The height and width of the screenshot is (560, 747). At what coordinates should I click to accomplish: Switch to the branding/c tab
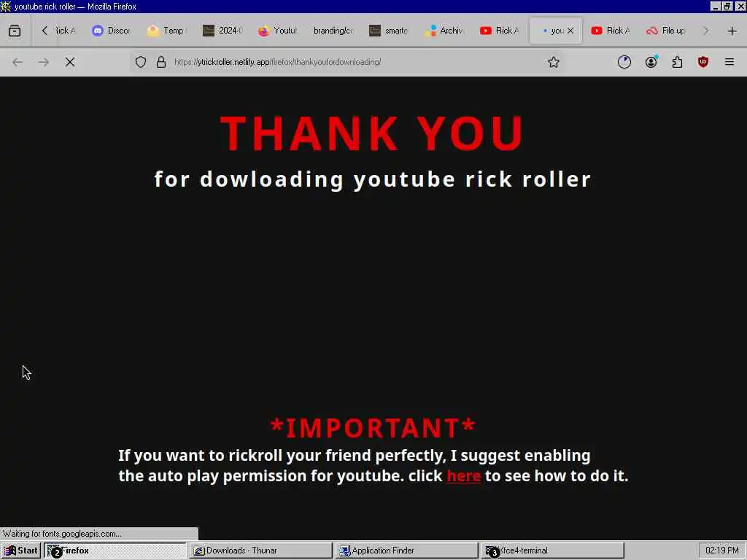click(x=333, y=31)
